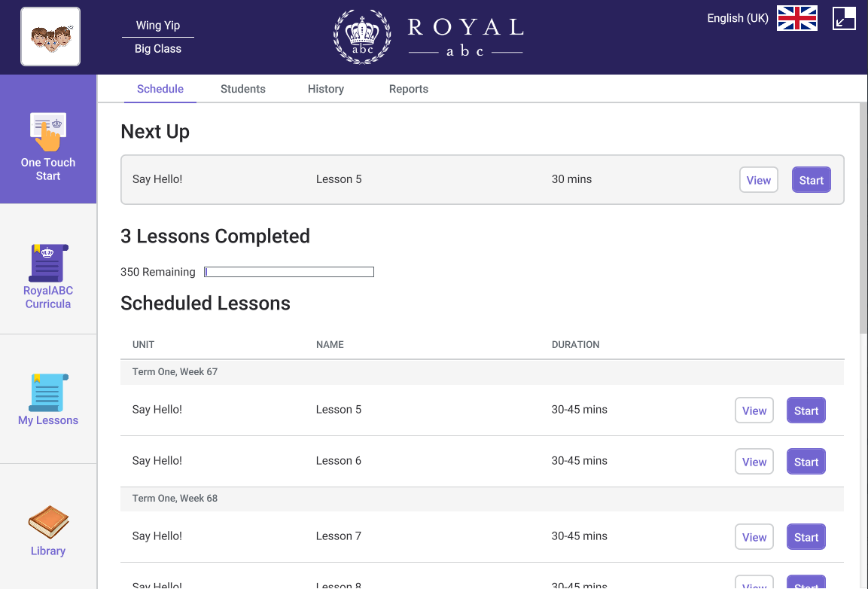Click the 3 Lessons Completed heading
This screenshot has height=589, width=868.
pyautogui.click(x=215, y=236)
